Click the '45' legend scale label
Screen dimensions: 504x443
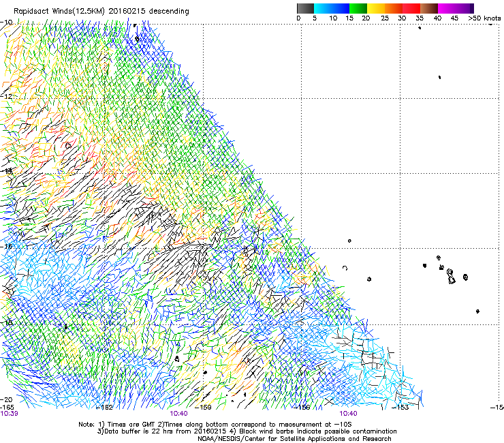(x=454, y=18)
